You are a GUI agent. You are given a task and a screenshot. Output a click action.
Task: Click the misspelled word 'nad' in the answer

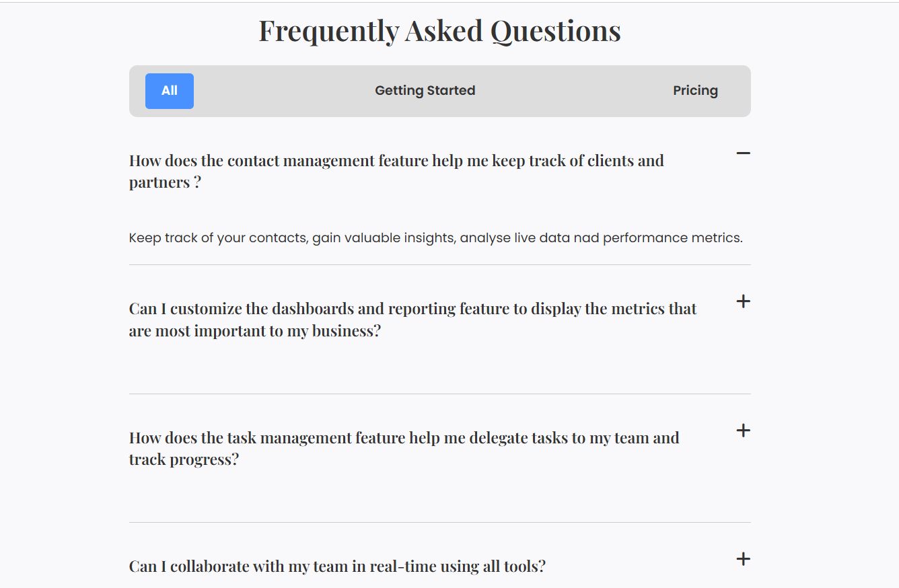586,238
